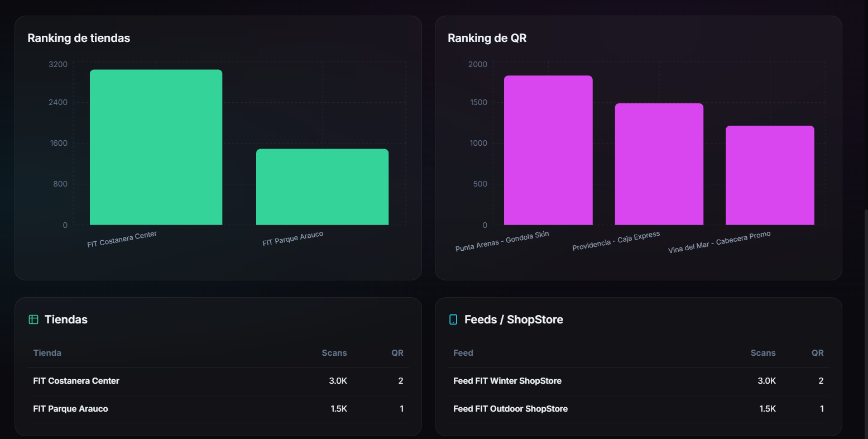Sort Feeds table by QR column header

tap(817, 353)
